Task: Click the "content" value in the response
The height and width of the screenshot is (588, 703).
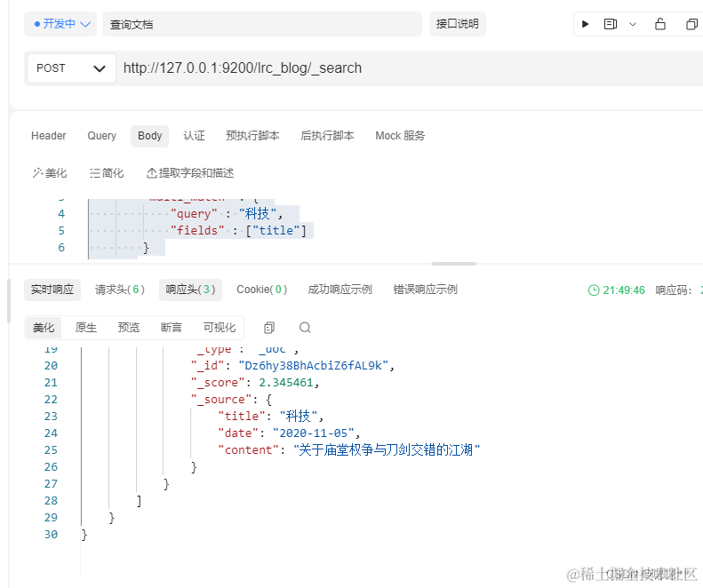Action: click(x=387, y=450)
